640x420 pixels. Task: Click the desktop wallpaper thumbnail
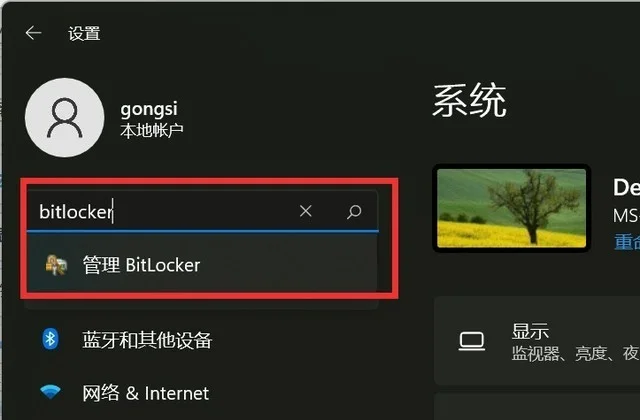pos(511,208)
